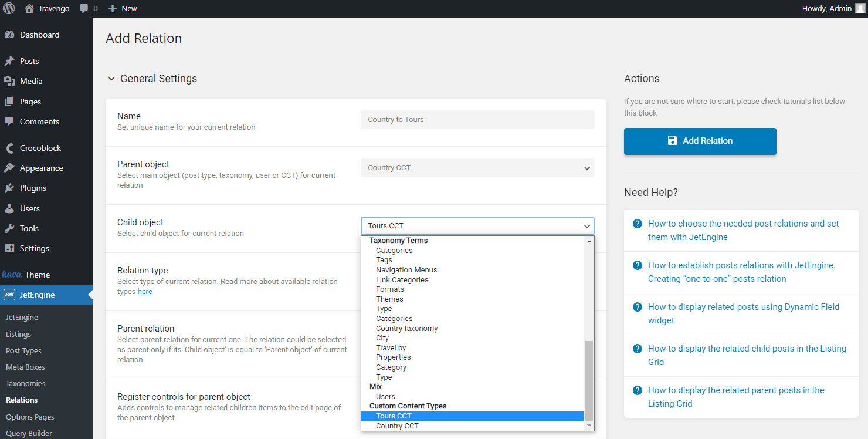Click the Travengo home icon

click(29, 8)
